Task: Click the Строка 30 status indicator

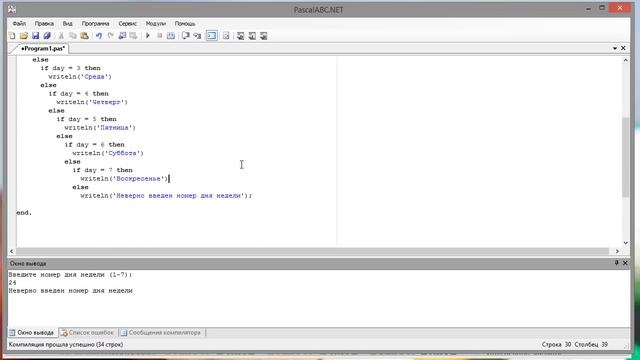Action: coord(556,344)
